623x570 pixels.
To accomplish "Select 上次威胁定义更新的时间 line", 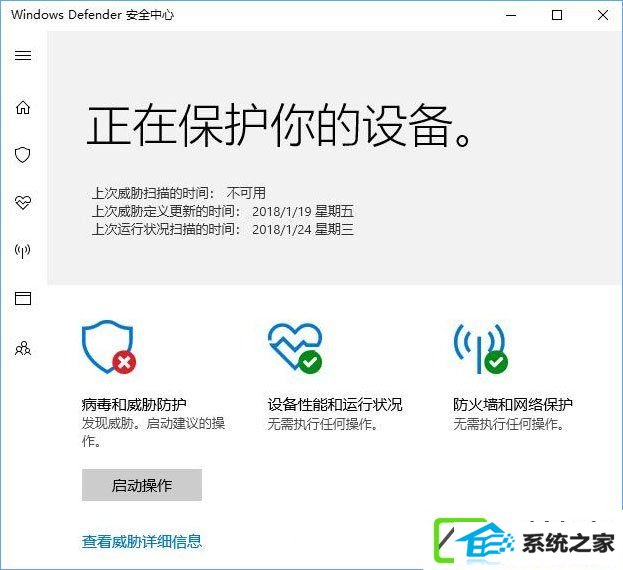I will pyautogui.click(x=222, y=211).
